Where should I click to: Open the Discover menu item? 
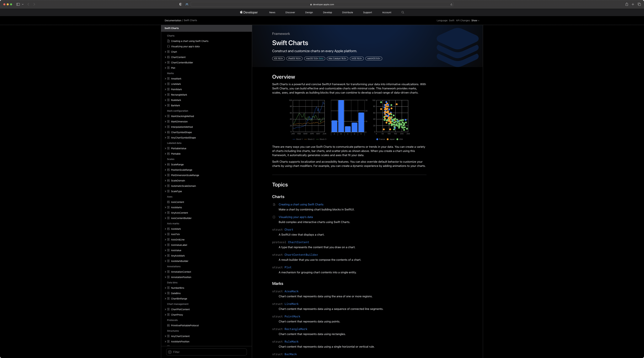tap(290, 12)
